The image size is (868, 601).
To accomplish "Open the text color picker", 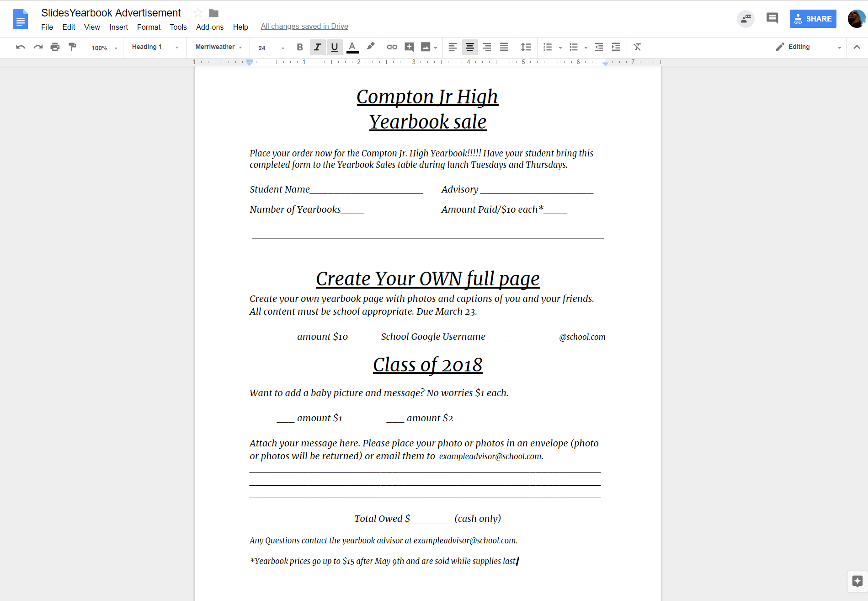I will pos(352,47).
